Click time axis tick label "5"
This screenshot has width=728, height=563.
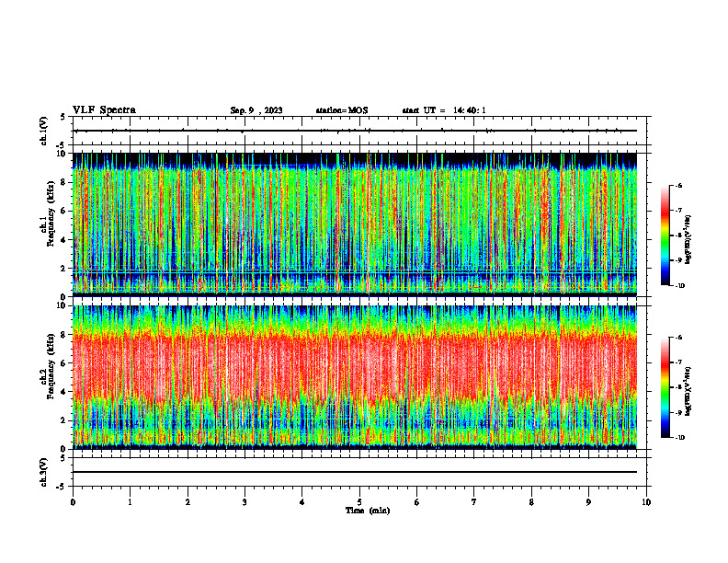(359, 502)
